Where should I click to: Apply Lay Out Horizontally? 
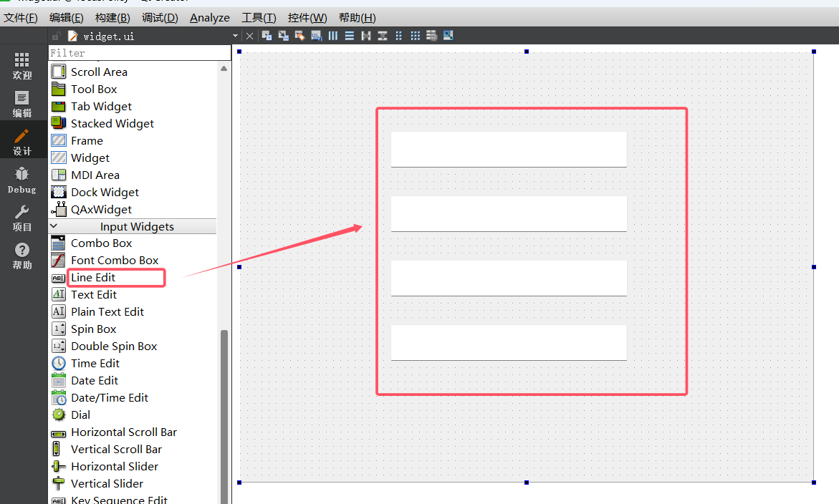point(333,36)
